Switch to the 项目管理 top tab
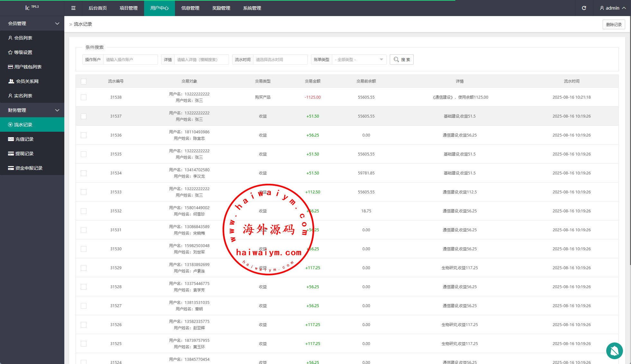 [129, 8]
